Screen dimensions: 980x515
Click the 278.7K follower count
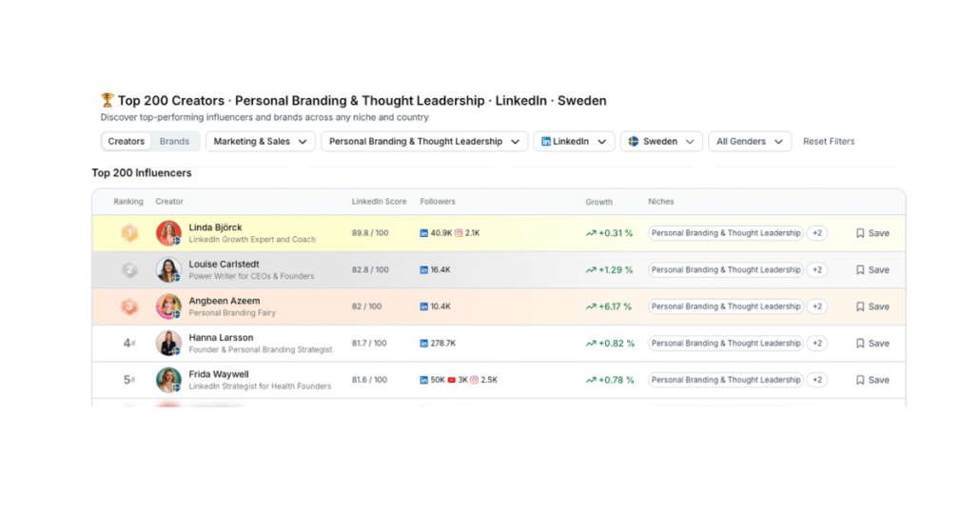click(x=443, y=343)
